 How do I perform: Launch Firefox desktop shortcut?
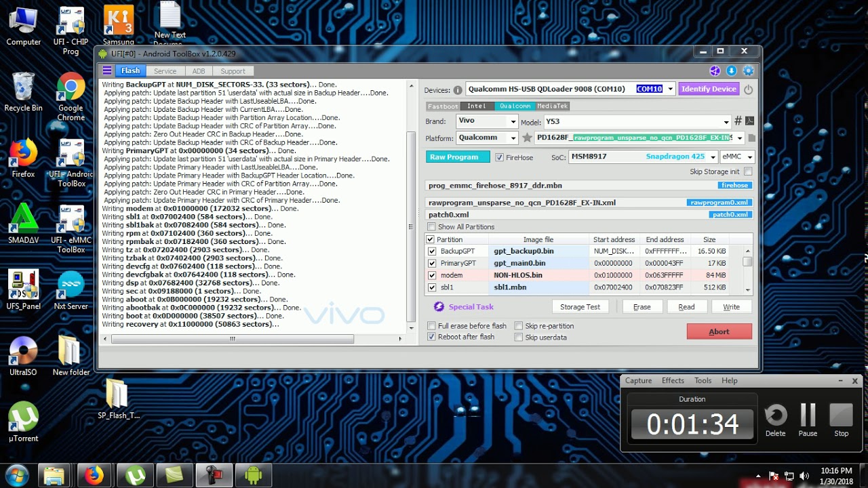tap(23, 159)
